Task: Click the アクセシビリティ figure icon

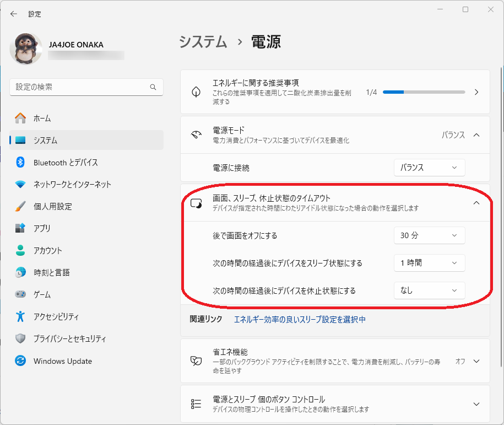Action: [20, 316]
